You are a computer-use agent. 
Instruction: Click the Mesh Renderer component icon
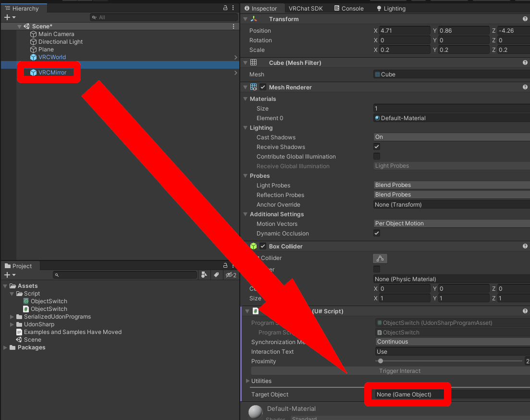254,87
